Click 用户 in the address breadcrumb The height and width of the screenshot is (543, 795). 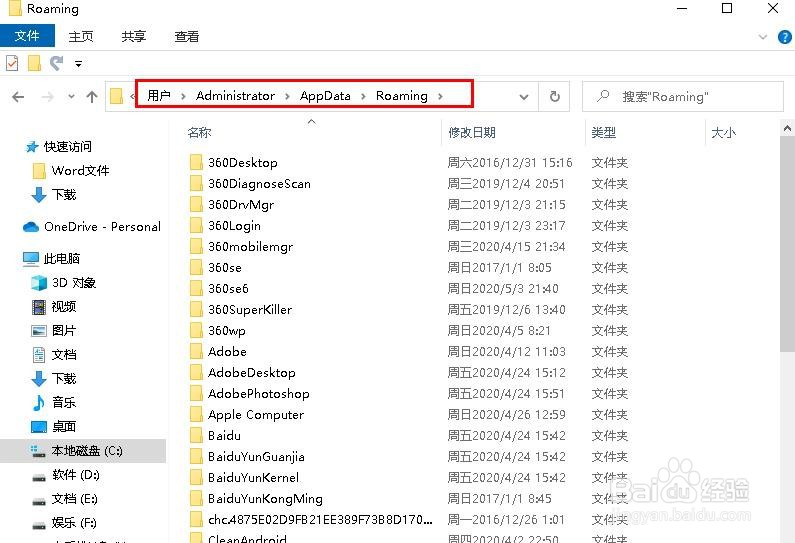(x=159, y=95)
